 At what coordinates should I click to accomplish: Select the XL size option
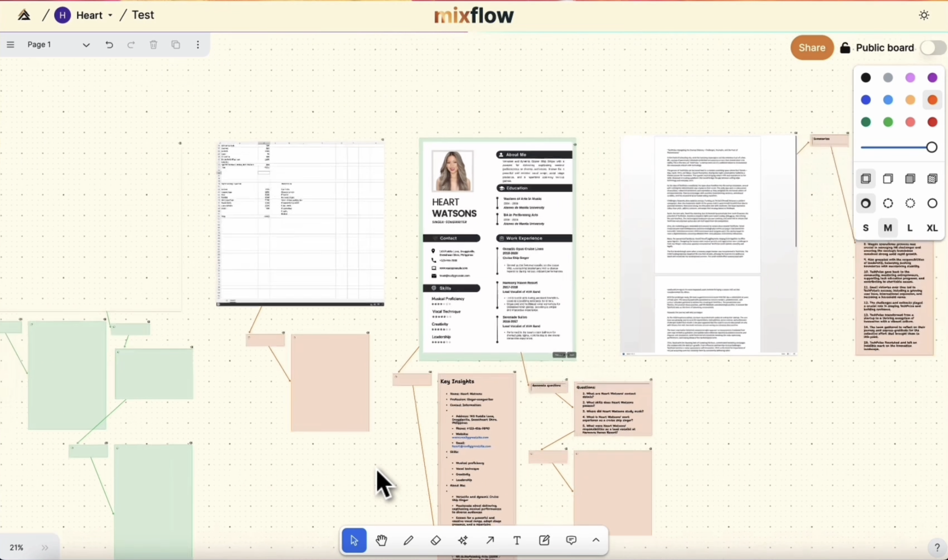932,228
